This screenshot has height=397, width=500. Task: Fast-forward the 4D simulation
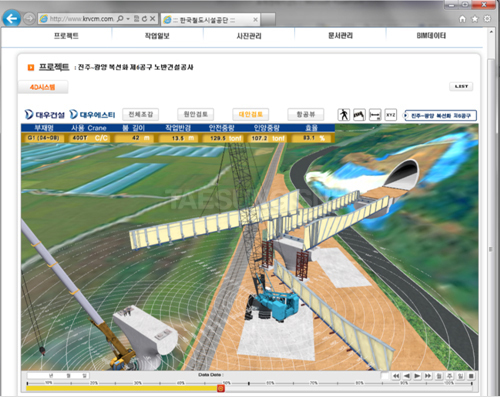click(428, 376)
